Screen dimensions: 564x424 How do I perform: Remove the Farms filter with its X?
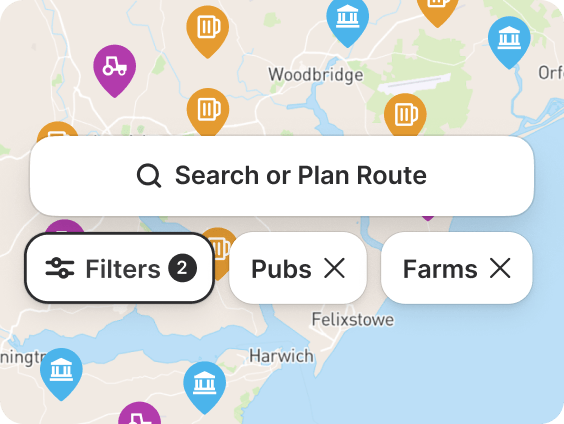(500, 268)
